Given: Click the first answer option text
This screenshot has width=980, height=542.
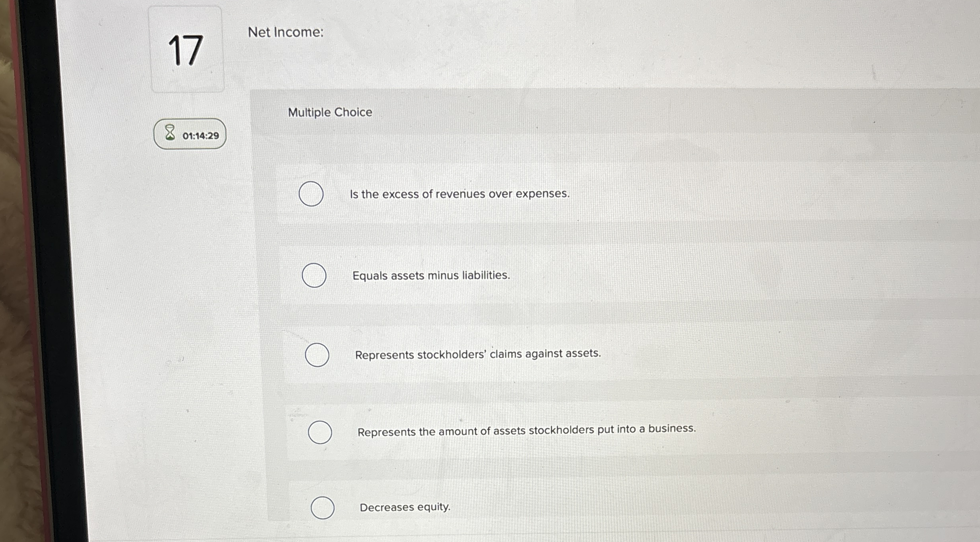Looking at the screenshot, I should pyautogui.click(x=460, y=194).
